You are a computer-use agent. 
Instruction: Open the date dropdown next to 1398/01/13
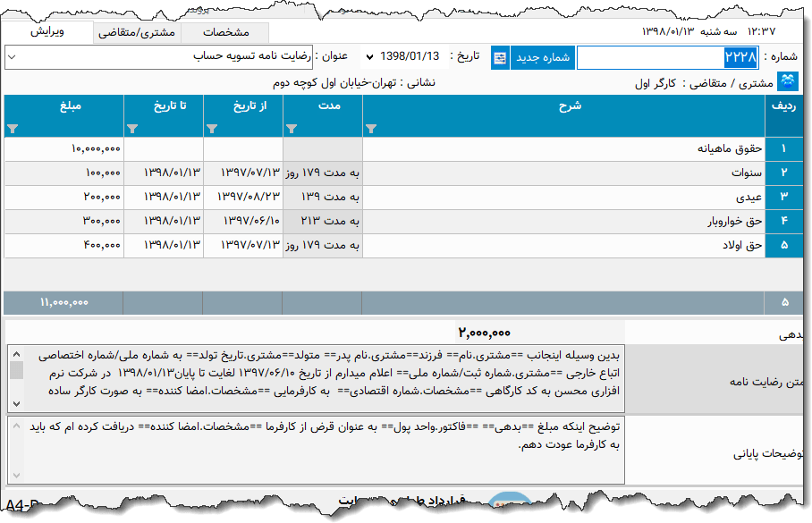click(368, 56)
